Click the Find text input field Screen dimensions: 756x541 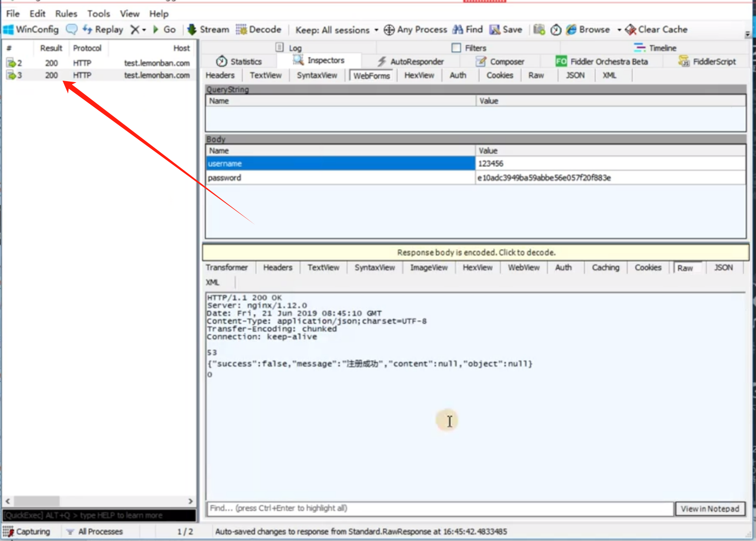[x=440, y=508]
